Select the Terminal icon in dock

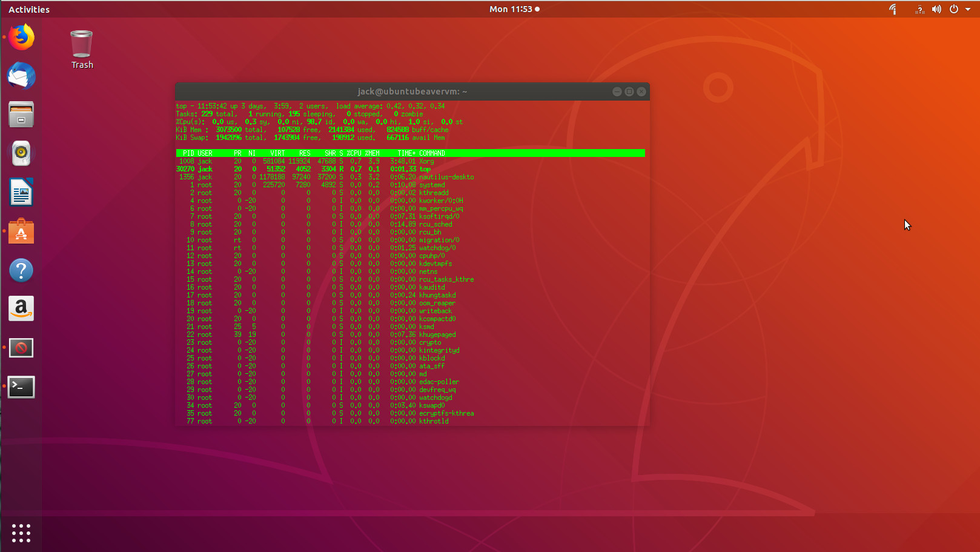(x=21, y=387)
